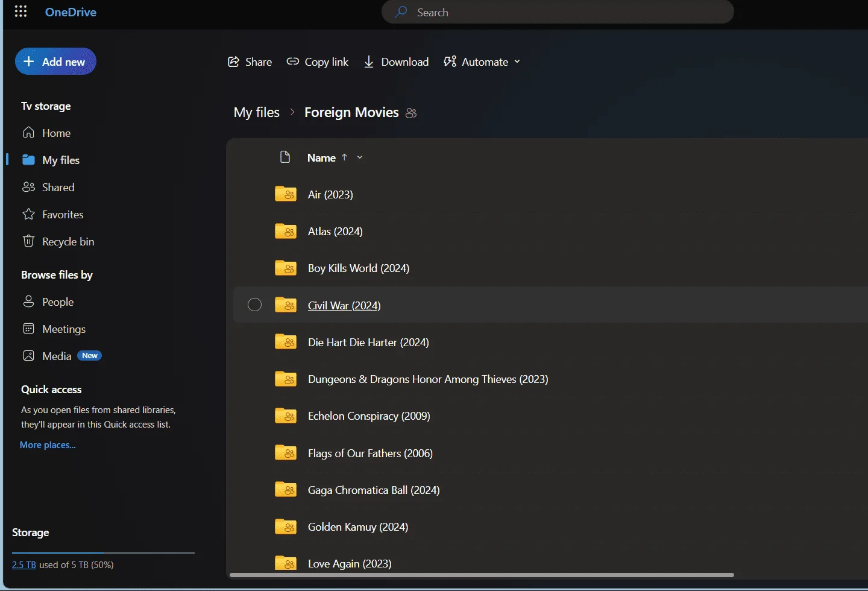This screenshot has height=591, width=868.
Task: Click the Dungeons & Dragons folder icon
Action: [x=286, y=379]
